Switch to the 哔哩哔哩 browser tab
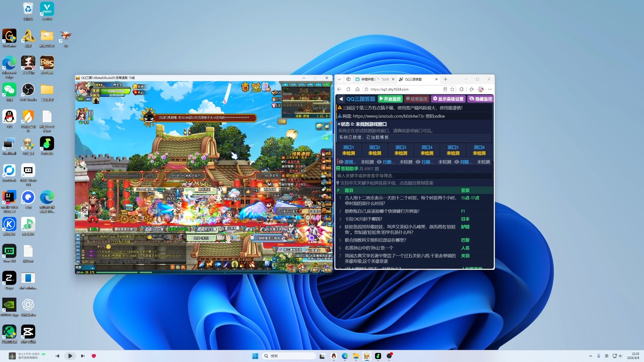 375,79
